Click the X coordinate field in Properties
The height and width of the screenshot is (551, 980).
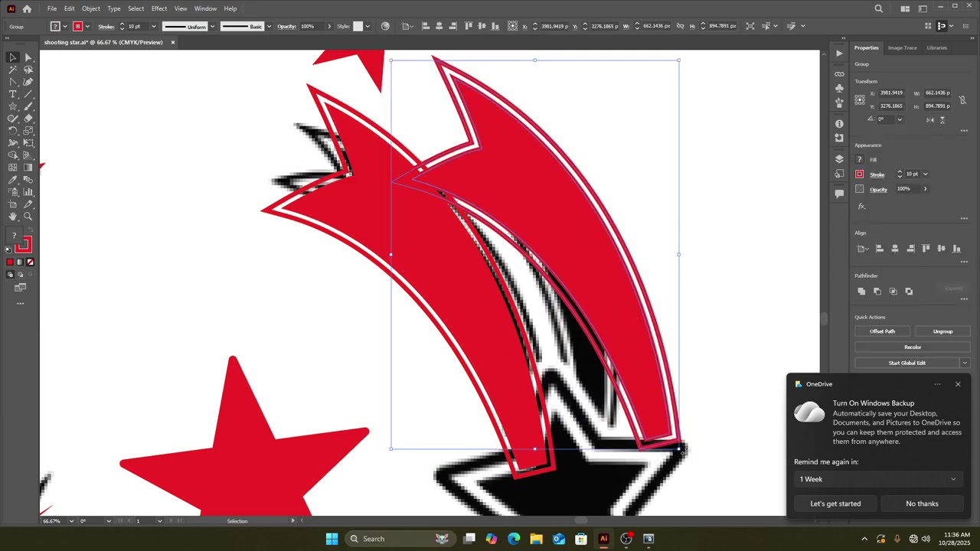[x=890, y=93]
